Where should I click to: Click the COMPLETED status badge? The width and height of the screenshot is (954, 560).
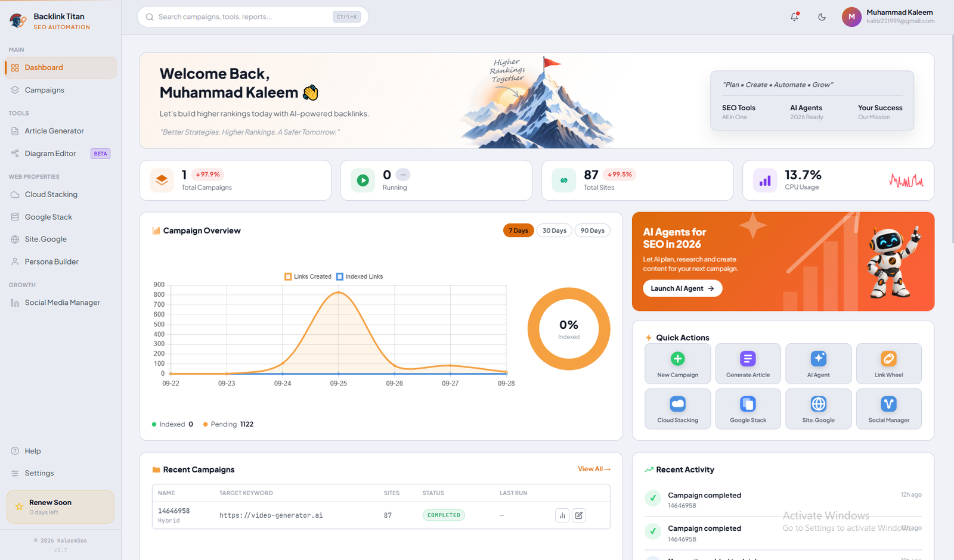444,515
